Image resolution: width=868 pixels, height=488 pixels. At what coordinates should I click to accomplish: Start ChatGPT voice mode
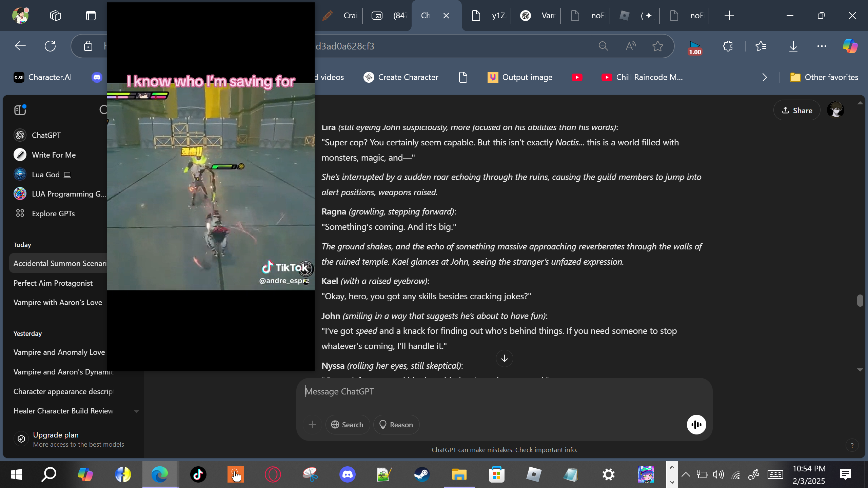click(x=696, y=425)
